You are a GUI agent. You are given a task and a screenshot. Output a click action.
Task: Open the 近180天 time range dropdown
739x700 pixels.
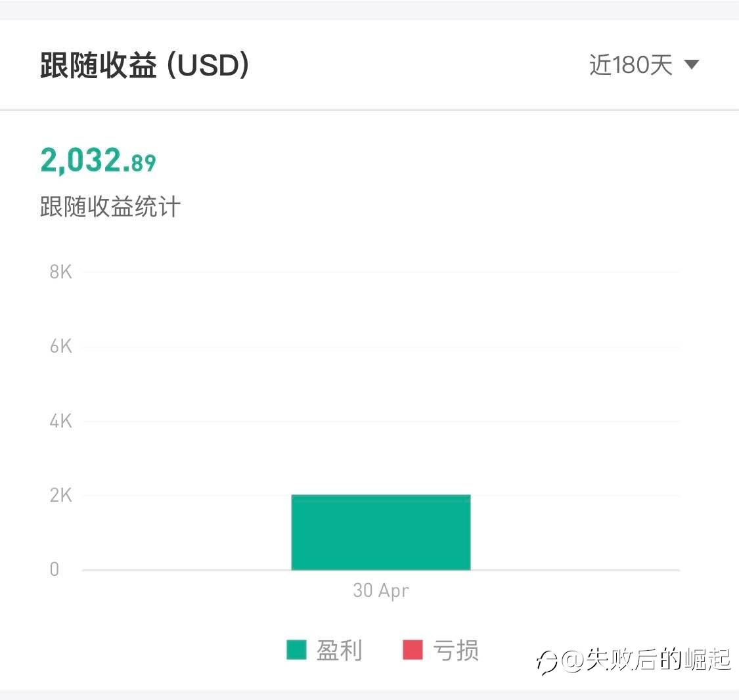pos(631,65)
